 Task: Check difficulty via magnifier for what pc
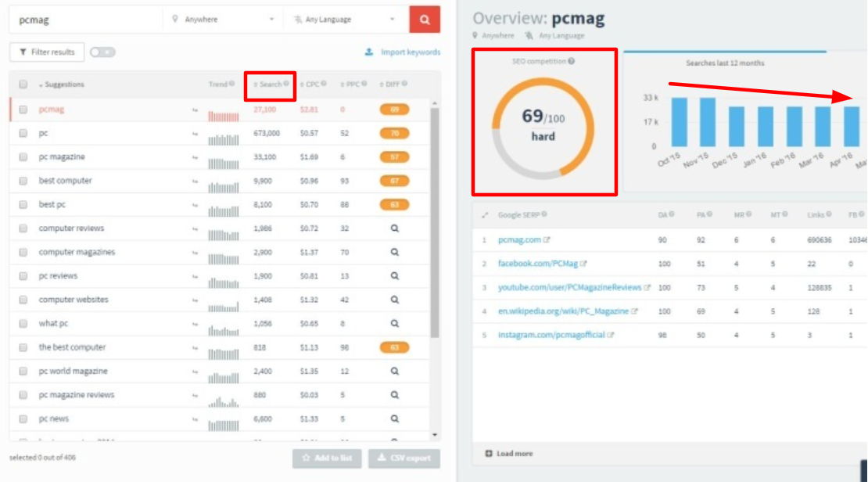[x=395, y=323]
